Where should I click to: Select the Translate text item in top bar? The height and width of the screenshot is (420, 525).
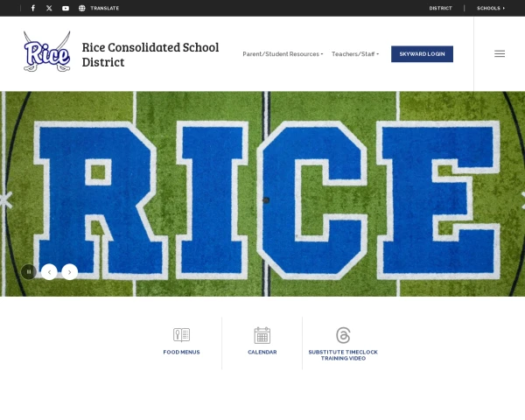(105, 8)
